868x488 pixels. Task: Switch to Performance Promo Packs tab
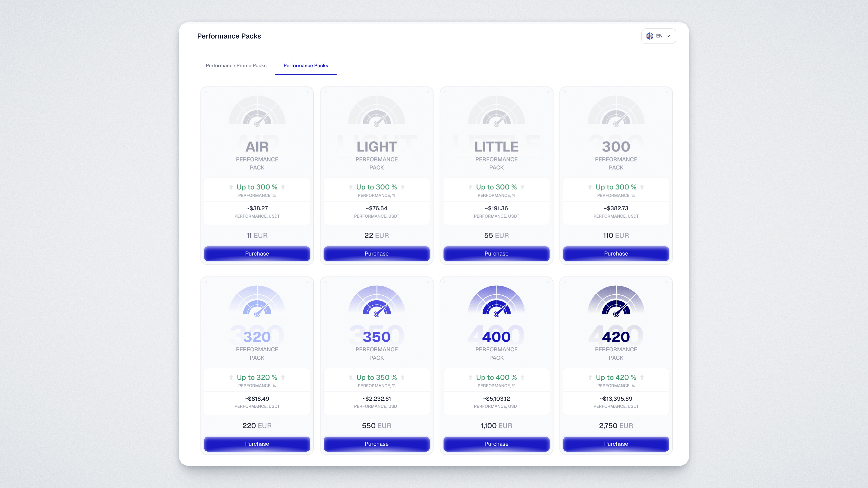point(236,66)
